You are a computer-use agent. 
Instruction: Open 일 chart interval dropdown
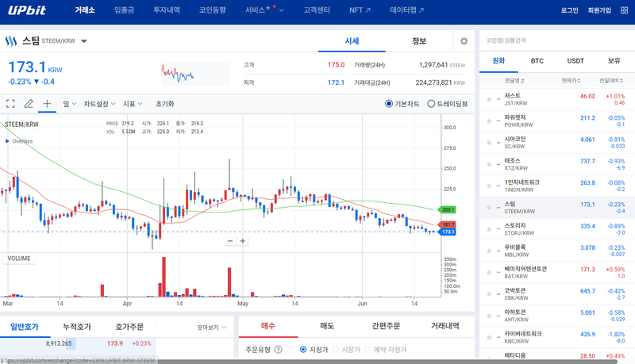click(x=70, y=104)
